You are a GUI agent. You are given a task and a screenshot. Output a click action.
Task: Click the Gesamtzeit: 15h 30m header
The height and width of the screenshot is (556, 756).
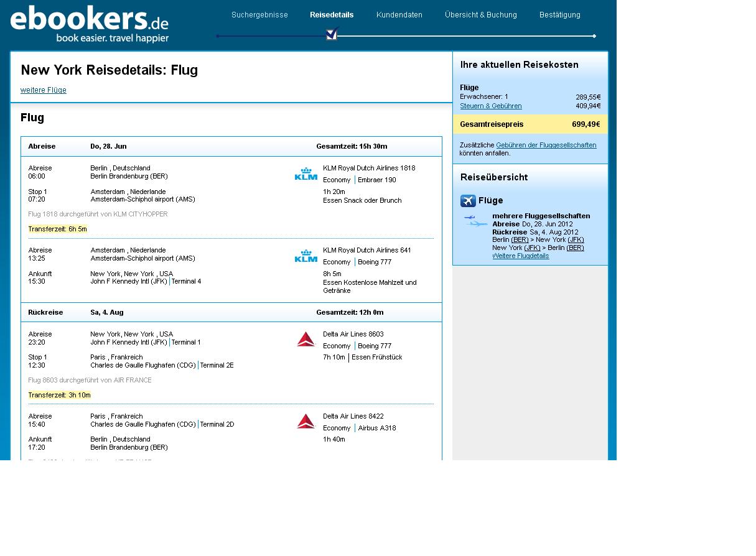click(352, 146)
